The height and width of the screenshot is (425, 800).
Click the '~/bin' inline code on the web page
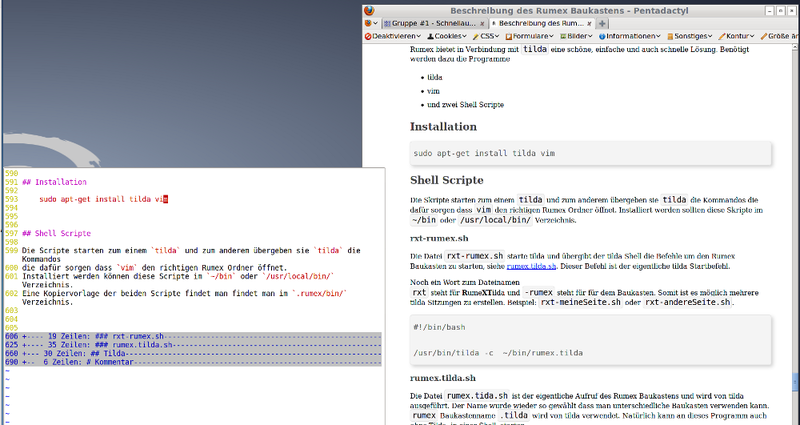pos(423,220)
